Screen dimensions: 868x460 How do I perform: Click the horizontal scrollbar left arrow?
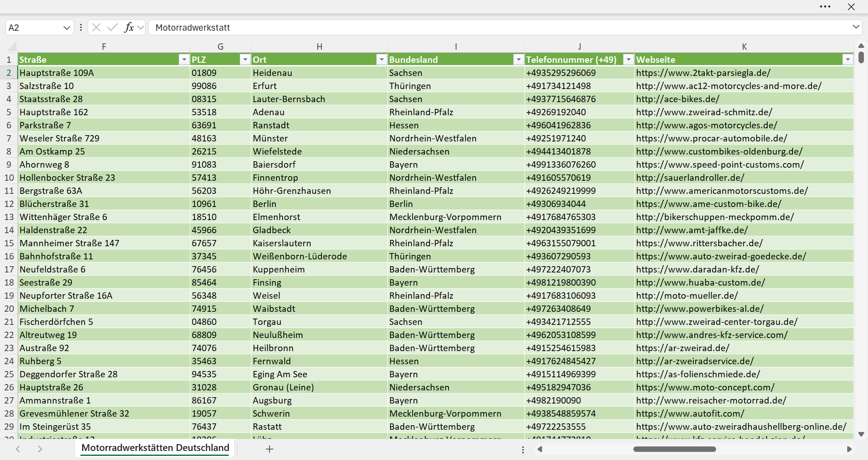[539, 449]
